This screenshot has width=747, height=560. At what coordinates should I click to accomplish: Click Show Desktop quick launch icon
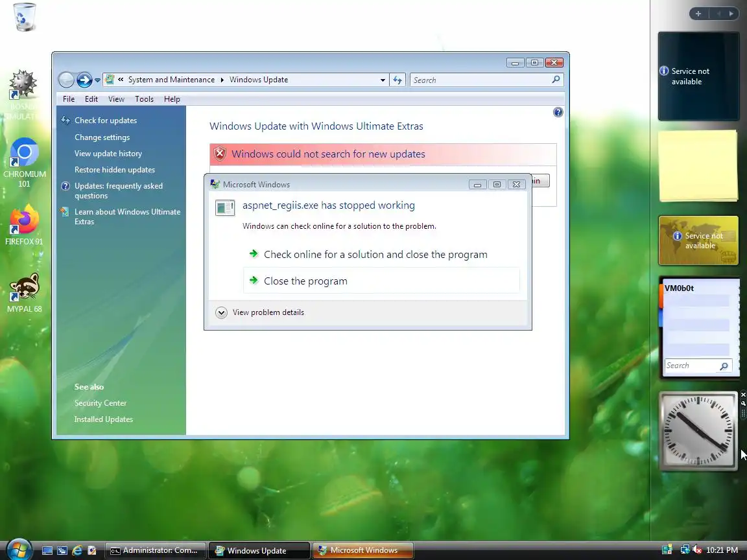point(47,550)
